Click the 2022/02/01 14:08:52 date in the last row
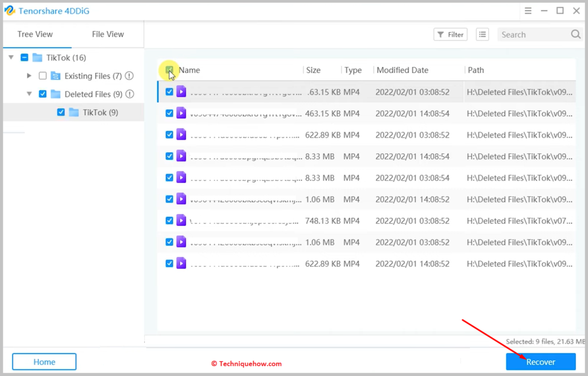 tap(412, 264)
